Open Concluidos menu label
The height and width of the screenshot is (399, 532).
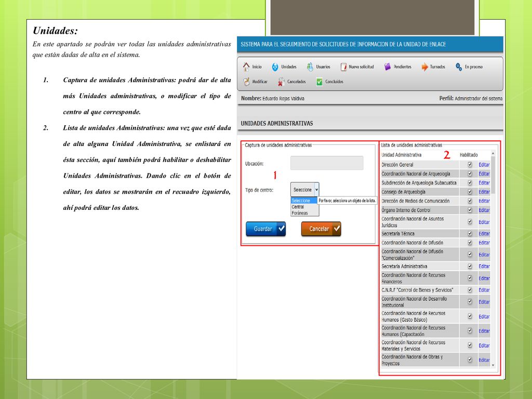pyautogui.click(x=334, y=82)
